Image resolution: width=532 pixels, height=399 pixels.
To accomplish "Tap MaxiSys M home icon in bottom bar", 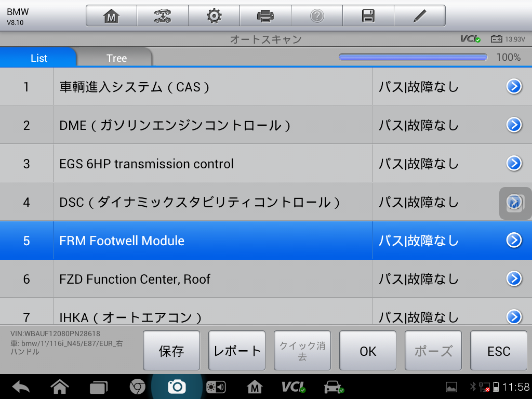I will [255, 387].
